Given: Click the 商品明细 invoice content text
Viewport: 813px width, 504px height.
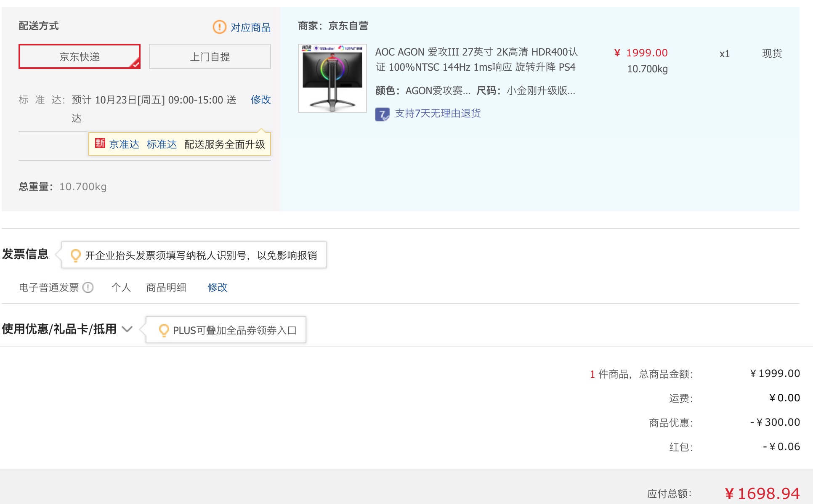Looking at the screenshot, I should (x=166, y=287).
